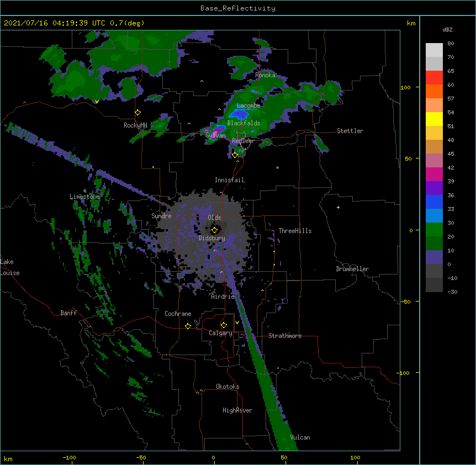This screenshot has height=465, width=476.
Task: Select the 100 tick label on the bottom axis
Action: tap(355, 457)
